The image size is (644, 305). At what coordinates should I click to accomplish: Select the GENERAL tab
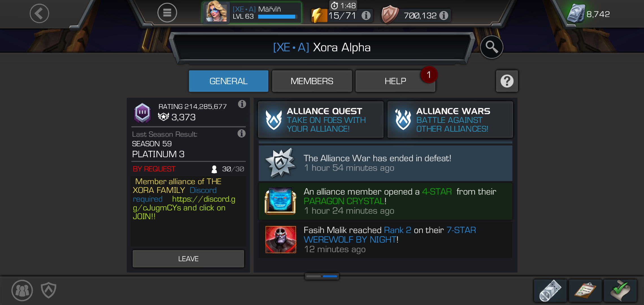point(229,81)
